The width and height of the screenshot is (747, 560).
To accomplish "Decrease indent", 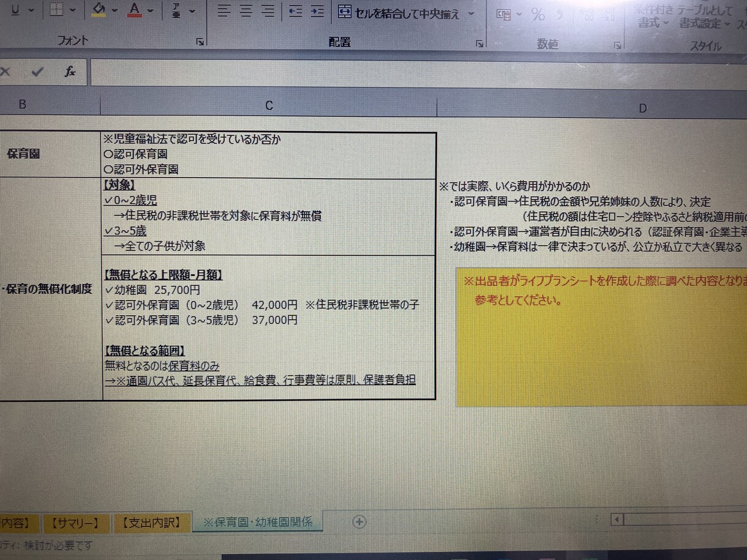I will [x=296, y=11].
